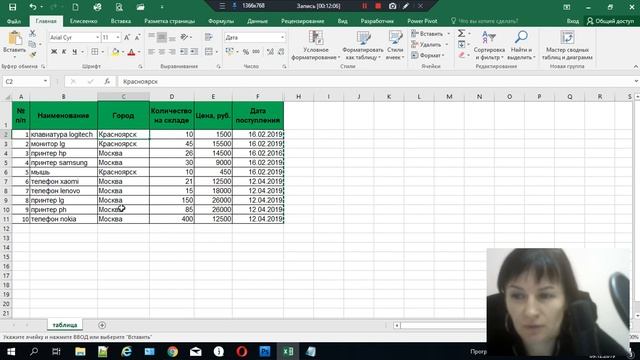Viewport: 640px width, 360px height.
Task: Click the Select All corner button
Action: coord(6,97)
